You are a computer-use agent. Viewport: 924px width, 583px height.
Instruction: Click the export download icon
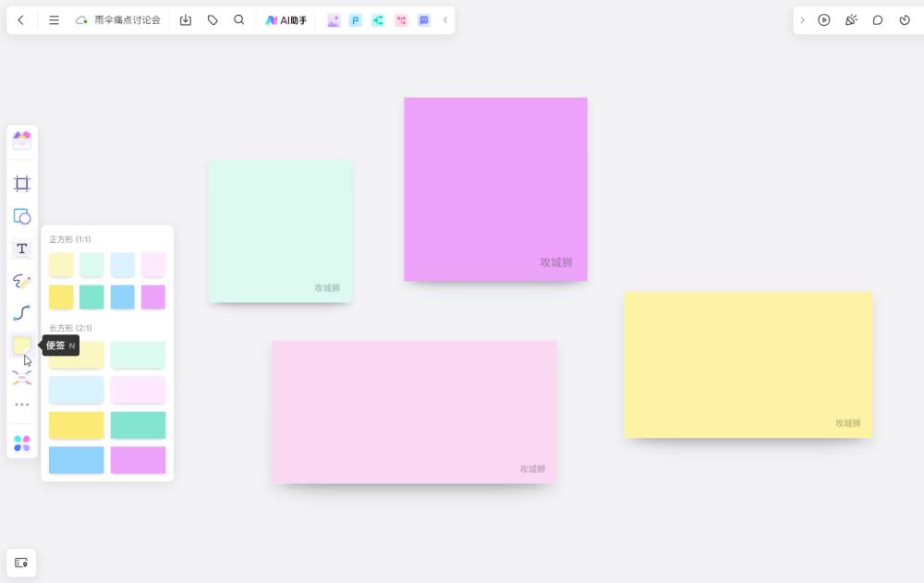[x=186, y=20]
